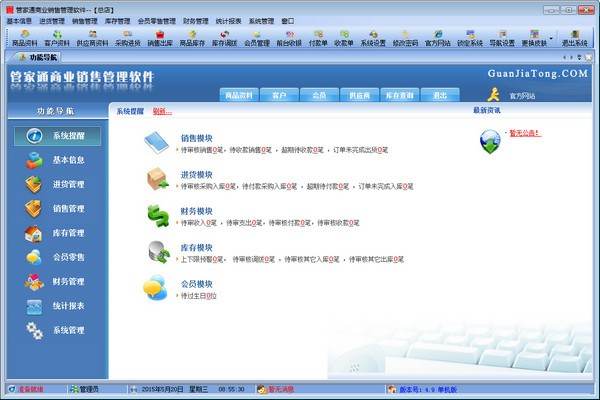Open 导航设置 toolbar icon

[502, 39]
